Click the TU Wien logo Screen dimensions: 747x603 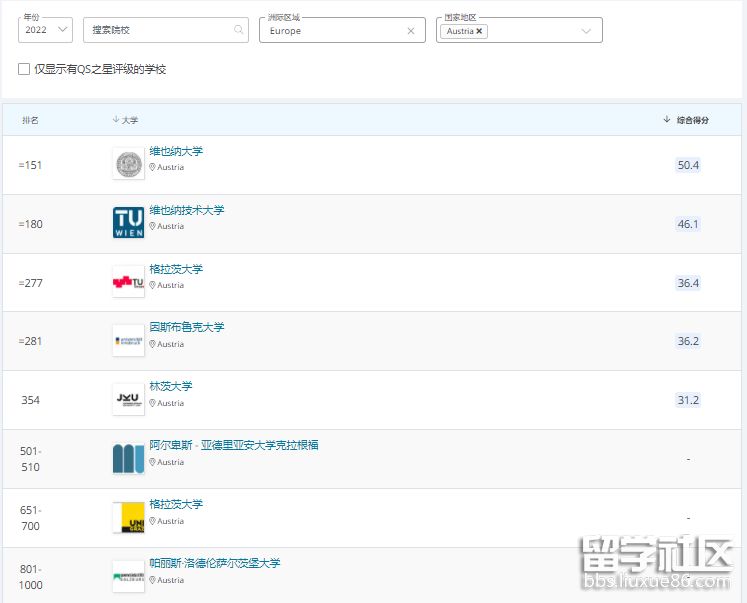click(128, 223)
